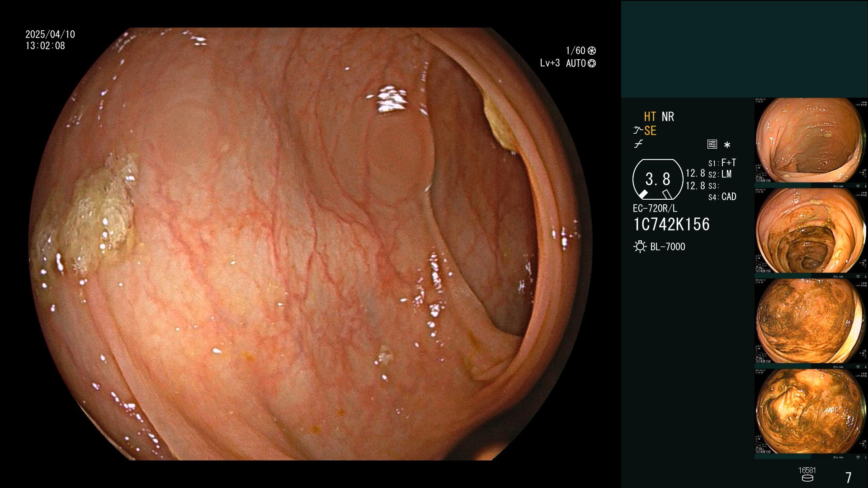Click the captured image count 7
Screen dimensions: 868x488
[849, 477]
